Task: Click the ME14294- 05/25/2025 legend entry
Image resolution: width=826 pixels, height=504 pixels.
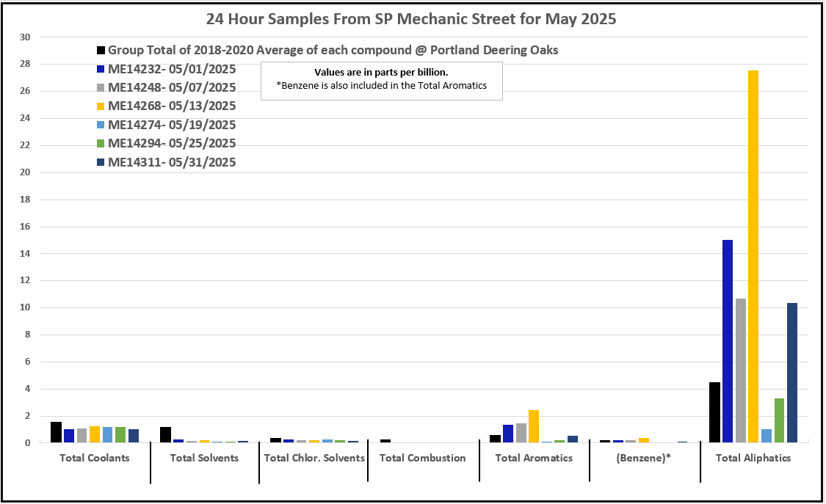Action: click(x=173, y=144)
